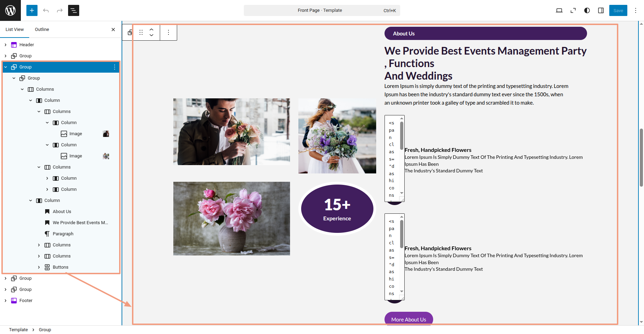Screen dimensions: 644x334
Task: Expand the Footer item in list view
Action: tap(6, 301)
